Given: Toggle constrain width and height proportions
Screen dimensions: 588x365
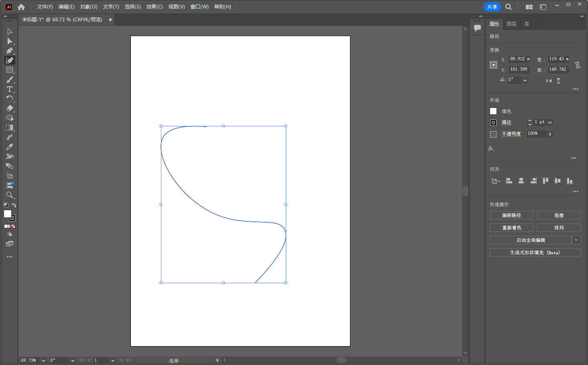Looking at the screenshot, I should click(577, 65).
